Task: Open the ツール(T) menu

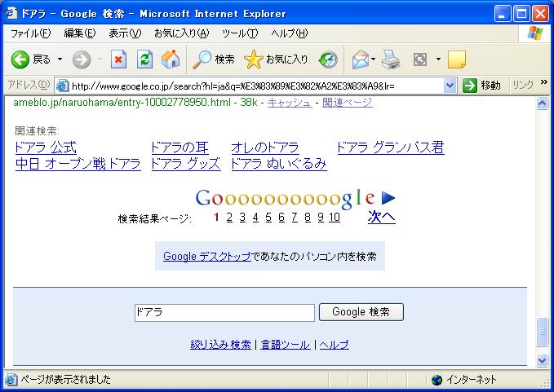Action: [240, 33]
